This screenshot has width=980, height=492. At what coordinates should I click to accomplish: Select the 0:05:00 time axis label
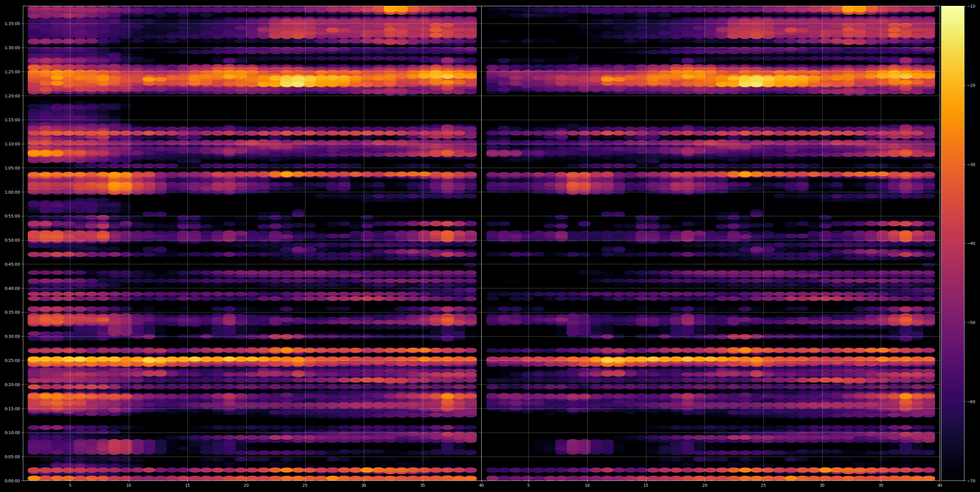pyautogui.click(x=12, y=457)
